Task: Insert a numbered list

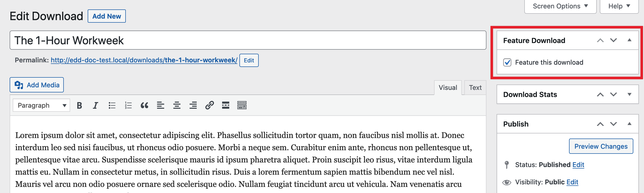Action: 128,105
